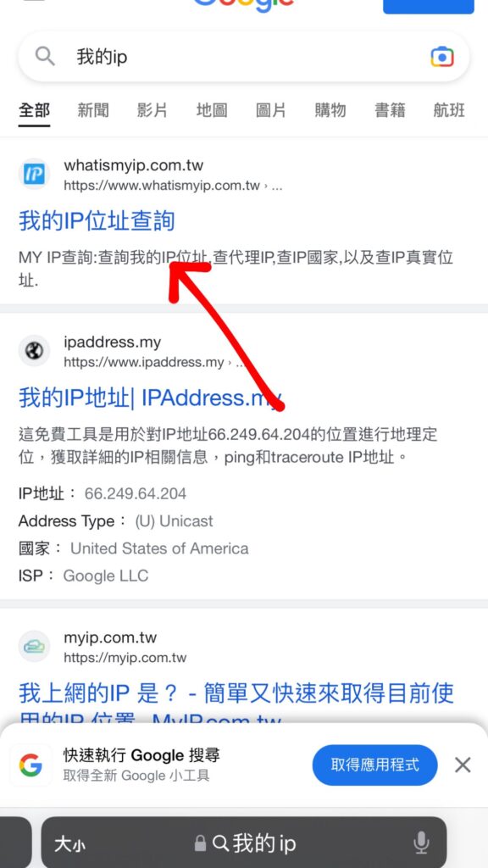
Task: Select the 圖片 tab
Action: pos(271,111)
